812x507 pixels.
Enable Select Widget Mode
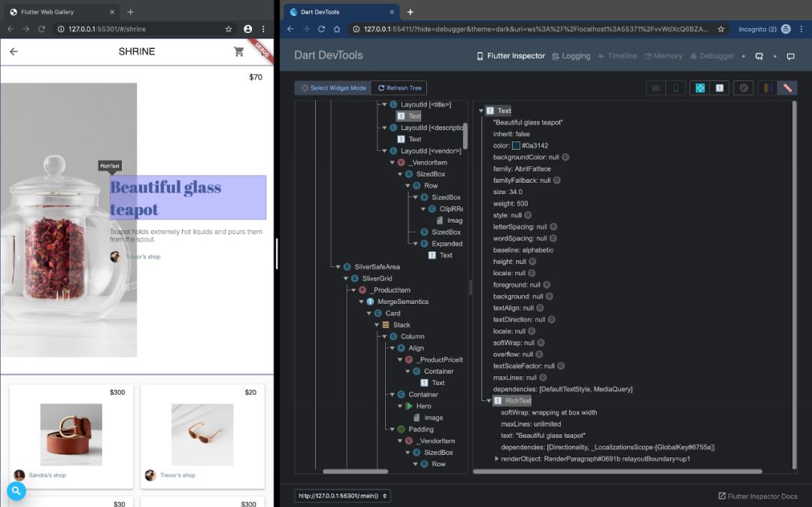333,88
